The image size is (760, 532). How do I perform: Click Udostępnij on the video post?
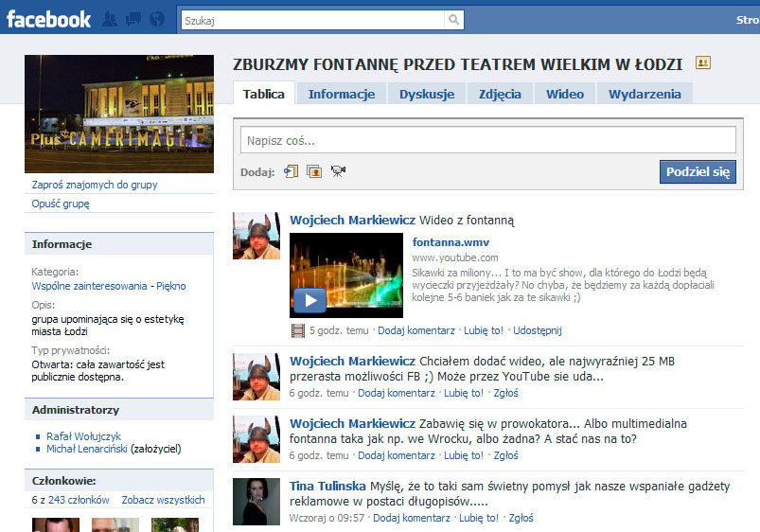tap(538, 330)
